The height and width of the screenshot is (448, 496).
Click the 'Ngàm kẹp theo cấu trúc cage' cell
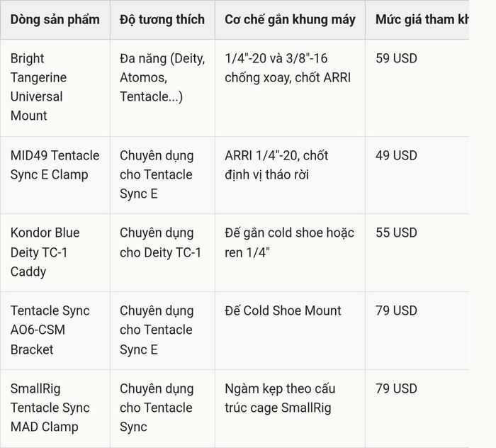(x=290, y=408)
